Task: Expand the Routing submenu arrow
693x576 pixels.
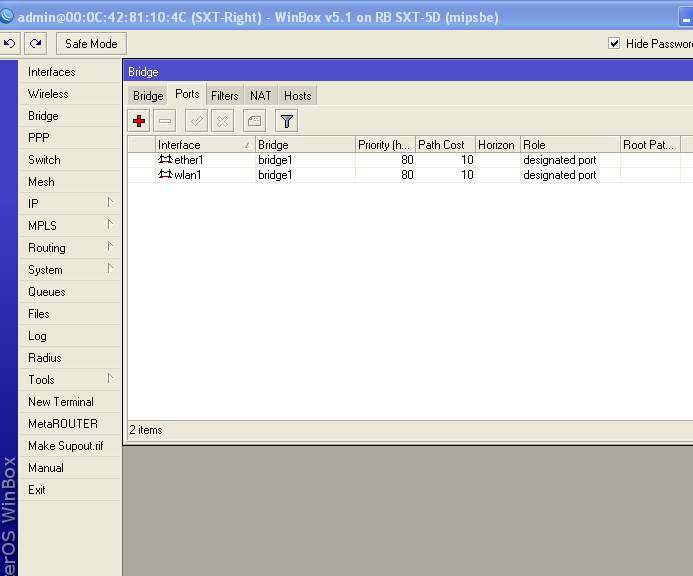Action: [110, 246]
